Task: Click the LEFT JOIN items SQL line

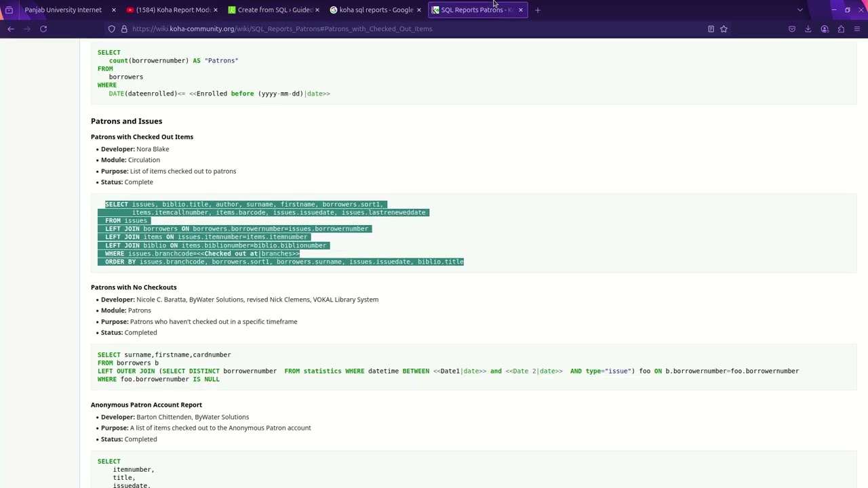Action: 206,237
